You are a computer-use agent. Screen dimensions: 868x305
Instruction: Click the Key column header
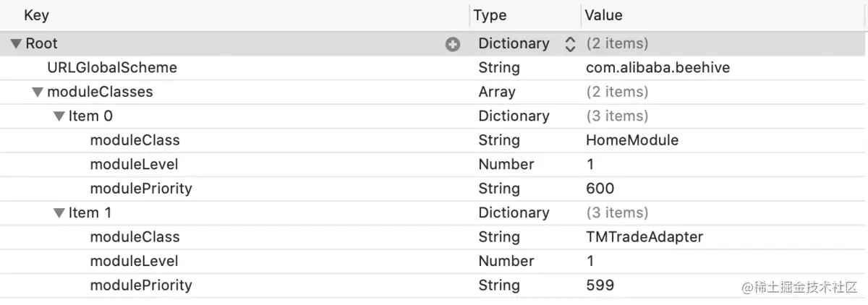[x=36, y=14]
